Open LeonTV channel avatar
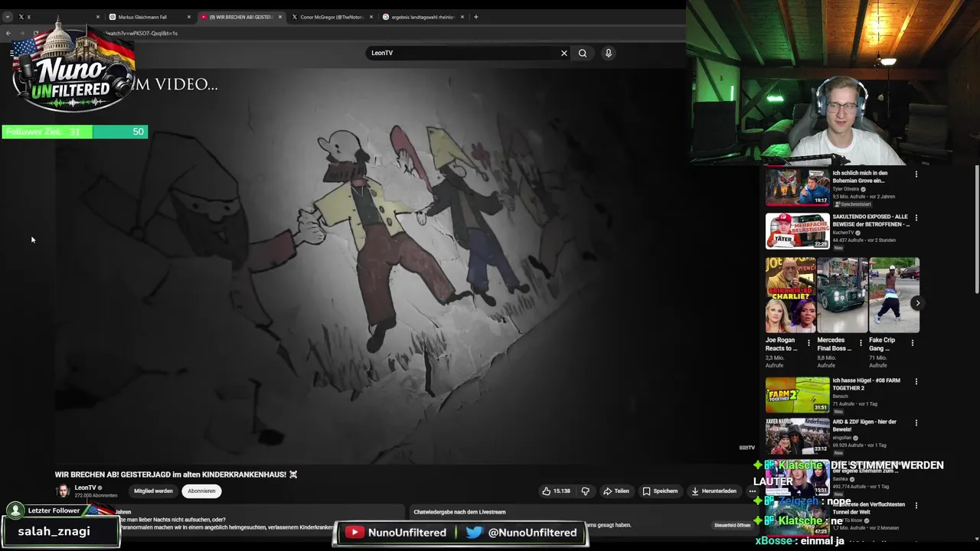980x551 pixels. coord(63,491)
